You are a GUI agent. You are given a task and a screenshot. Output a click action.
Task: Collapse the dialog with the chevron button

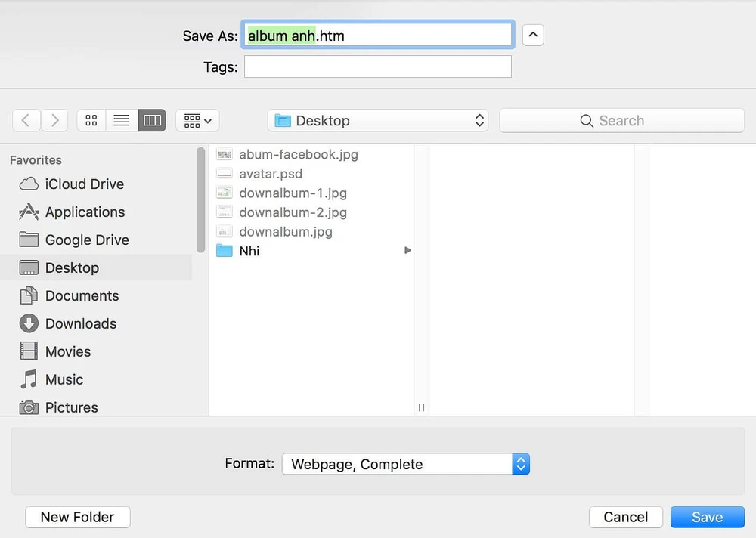pyautogui.click(x=533, y=35)
